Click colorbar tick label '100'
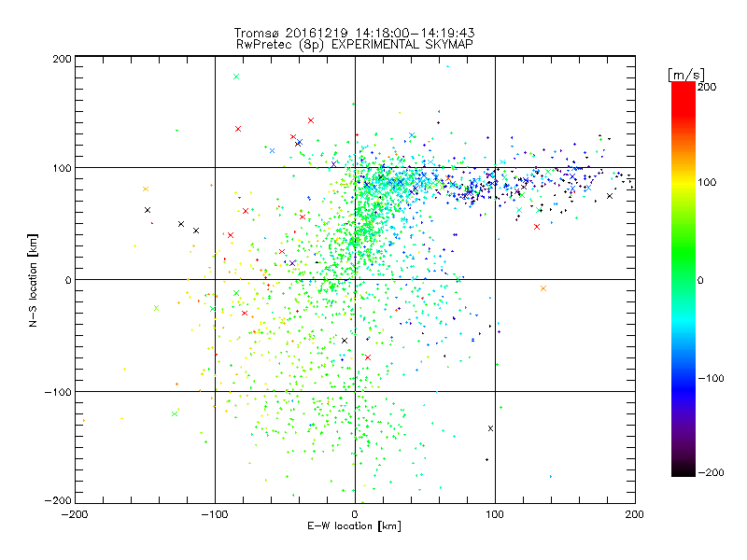This screenshot has width=747, height=560. point(707,182)
